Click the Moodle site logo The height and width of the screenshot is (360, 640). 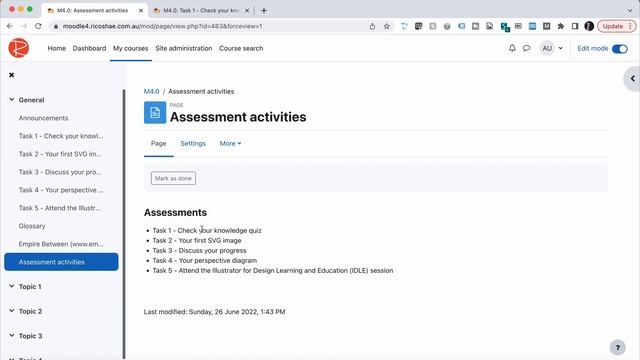point(19,48)
